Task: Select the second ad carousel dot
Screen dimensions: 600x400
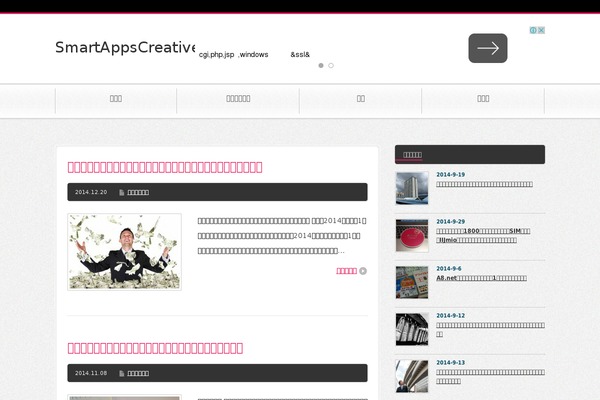Action: pyautogui.click(x=331, y=65)
